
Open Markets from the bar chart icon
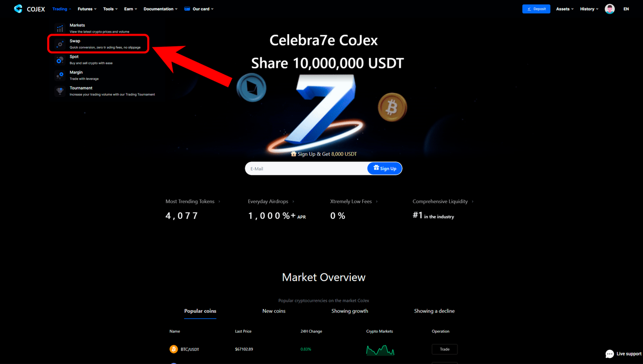[x=60, y=28]
